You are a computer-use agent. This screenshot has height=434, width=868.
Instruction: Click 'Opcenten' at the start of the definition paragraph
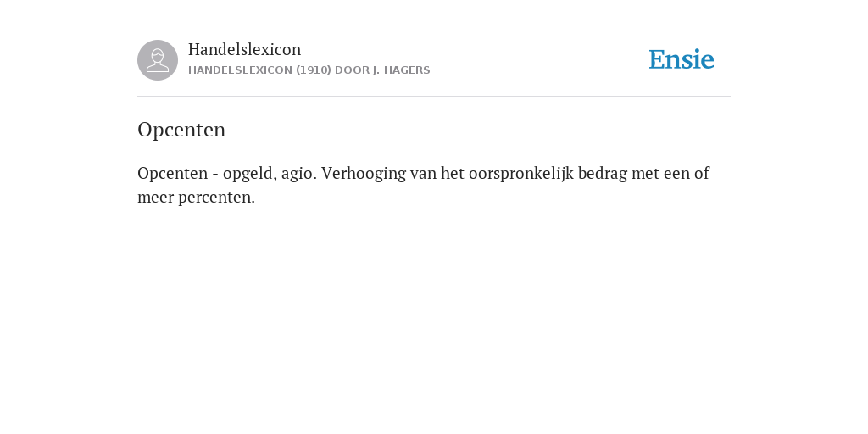172,174
